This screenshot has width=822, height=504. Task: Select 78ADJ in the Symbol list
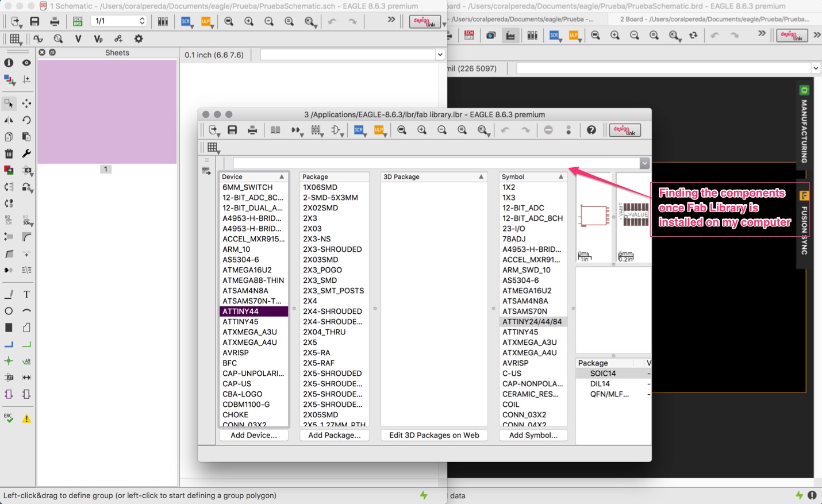(533, 239)
